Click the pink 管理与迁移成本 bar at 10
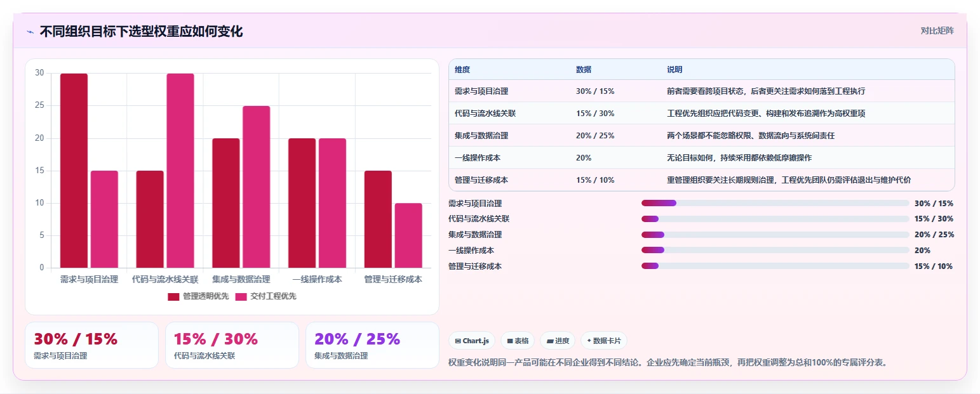Viewport: 980px width, 394px height. (x=408, y=235)
